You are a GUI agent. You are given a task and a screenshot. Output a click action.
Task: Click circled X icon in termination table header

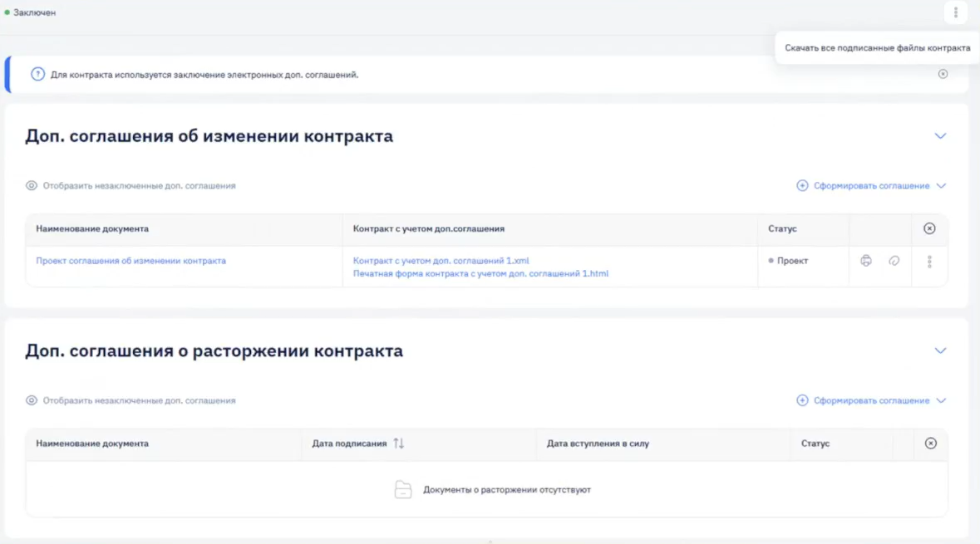(931, 444)
